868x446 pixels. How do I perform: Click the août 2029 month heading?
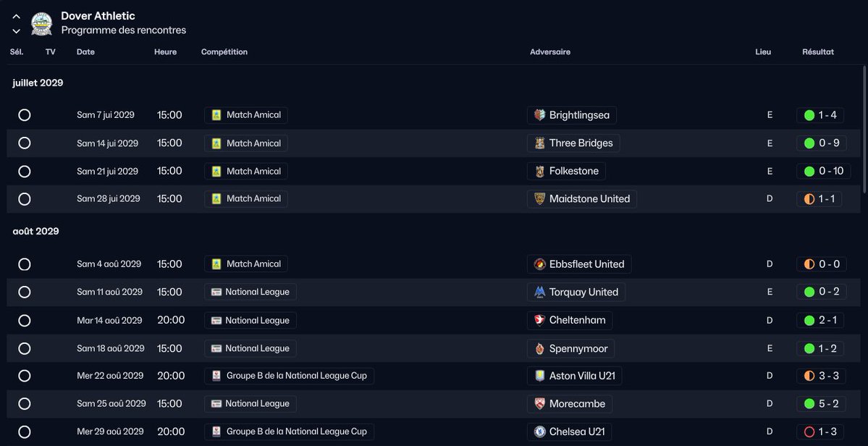point(35,231)
